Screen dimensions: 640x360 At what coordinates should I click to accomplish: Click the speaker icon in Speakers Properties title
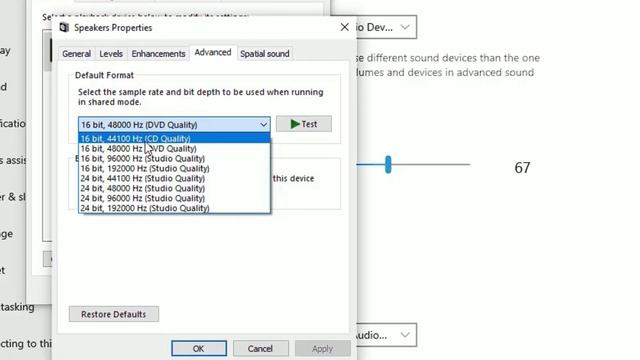tap(64, 27)
